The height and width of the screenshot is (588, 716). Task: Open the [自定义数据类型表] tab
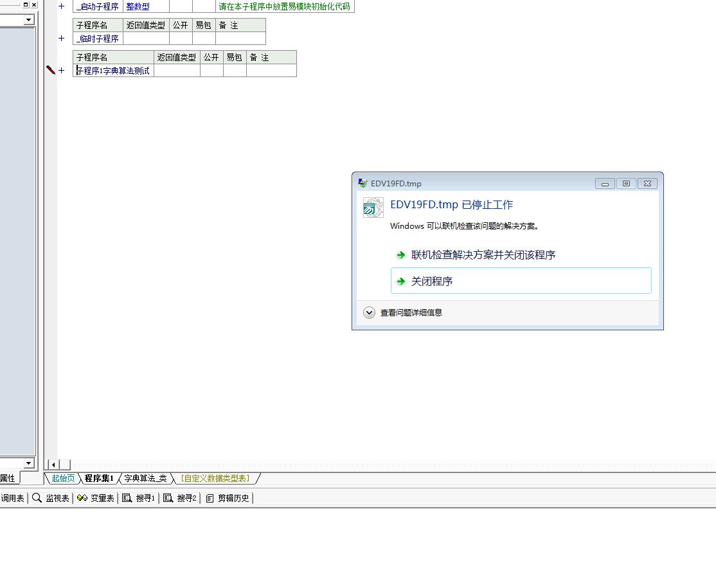click(215, 478)
